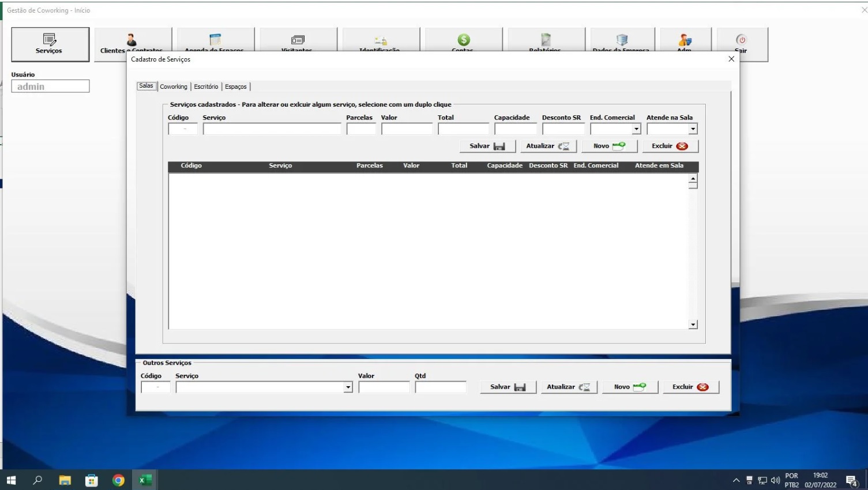Open Google Chrome from taskbar
The height and width of the screenshot is (490, 868).
pos(118,480)
